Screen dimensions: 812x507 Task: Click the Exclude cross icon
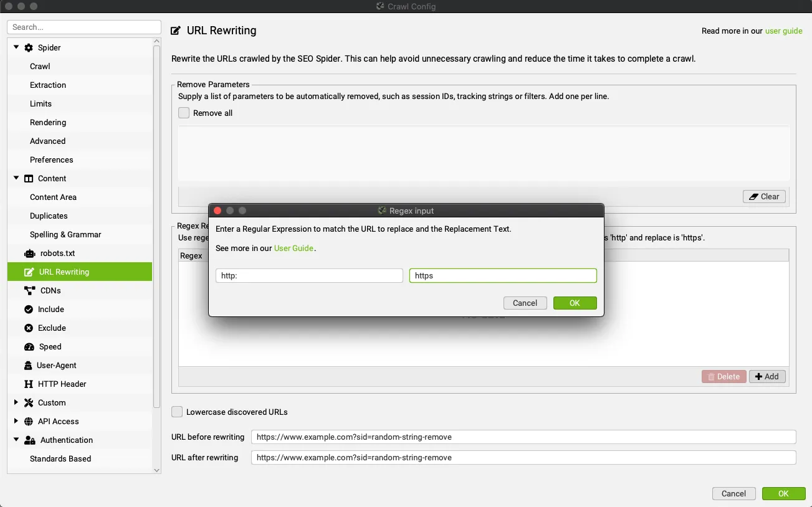click(x=29, y=328)
